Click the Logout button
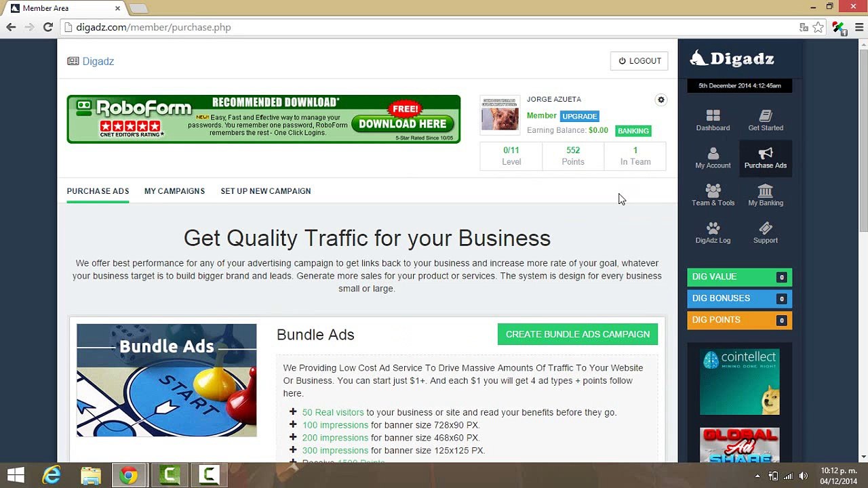This screenshot has height=488, width=868. [639, 61]
